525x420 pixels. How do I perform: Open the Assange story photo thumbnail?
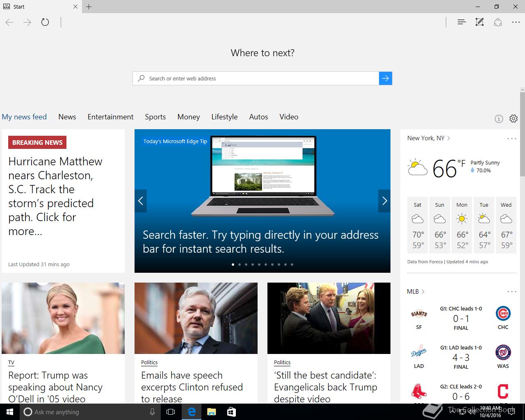click(x=196, y=318)
